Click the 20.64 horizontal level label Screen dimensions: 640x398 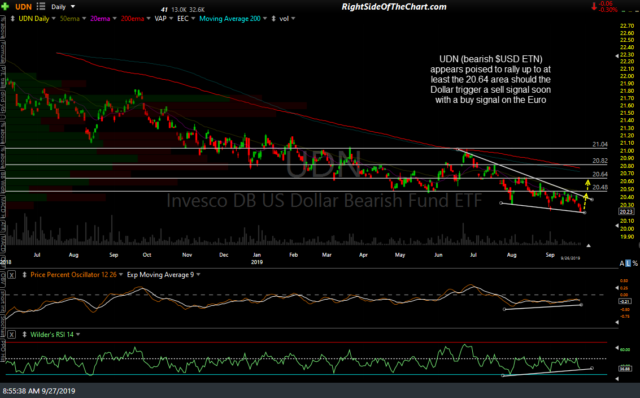(600, 174)
